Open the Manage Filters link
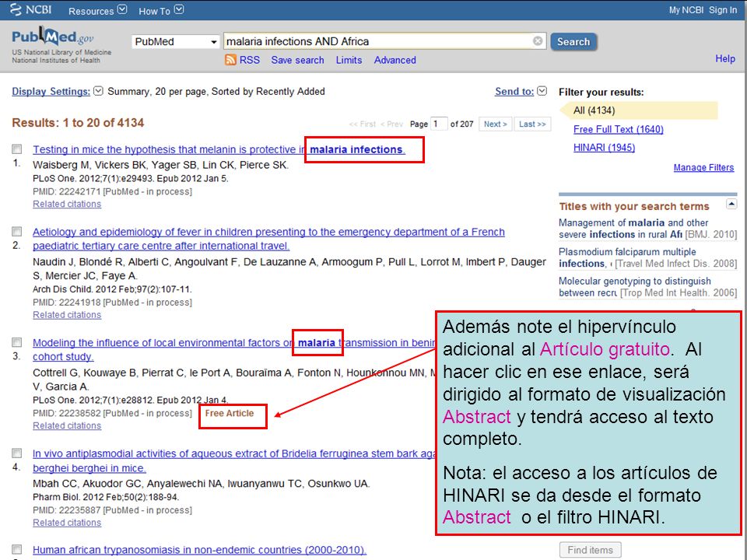This screenshot has width=747, height=560. (703, 167)
